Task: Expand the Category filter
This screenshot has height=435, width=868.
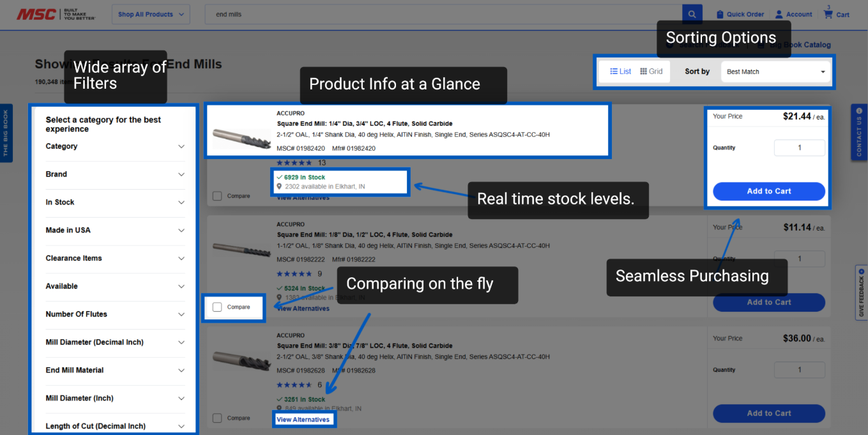Action: (115, 146)
